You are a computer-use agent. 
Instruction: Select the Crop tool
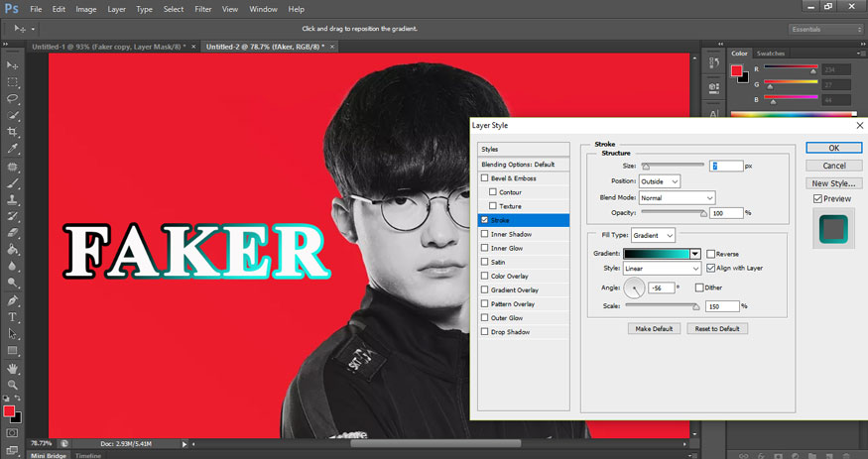tap(12, 132)
